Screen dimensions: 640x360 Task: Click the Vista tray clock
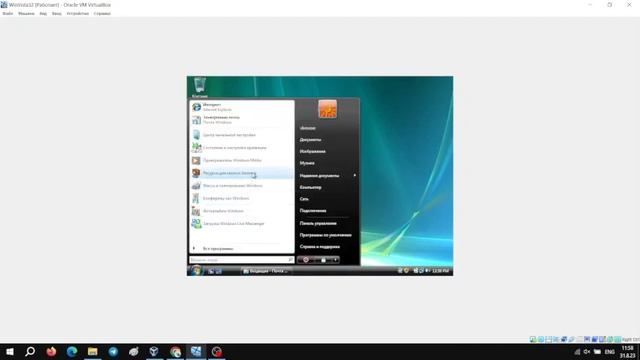[440, 271]
